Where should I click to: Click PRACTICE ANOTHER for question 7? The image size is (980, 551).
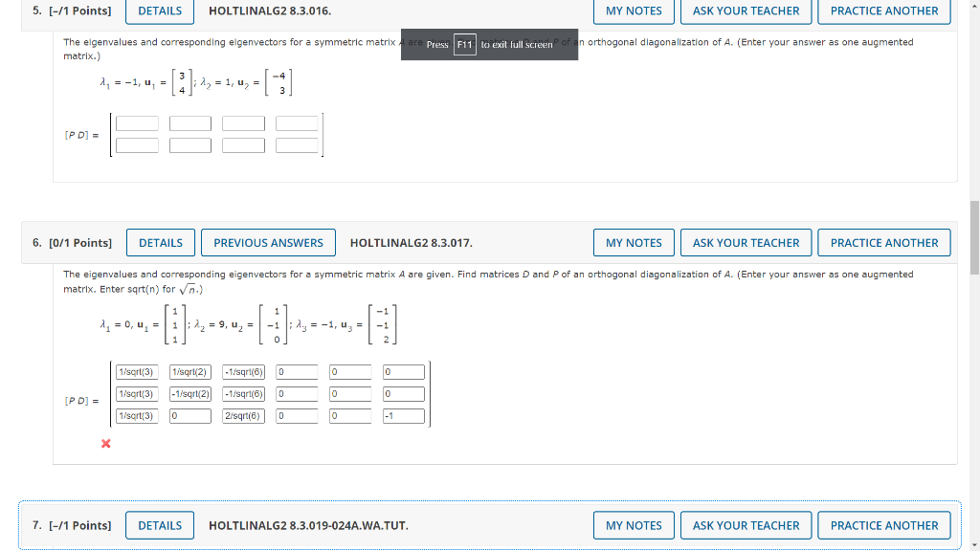pos(883,525)
